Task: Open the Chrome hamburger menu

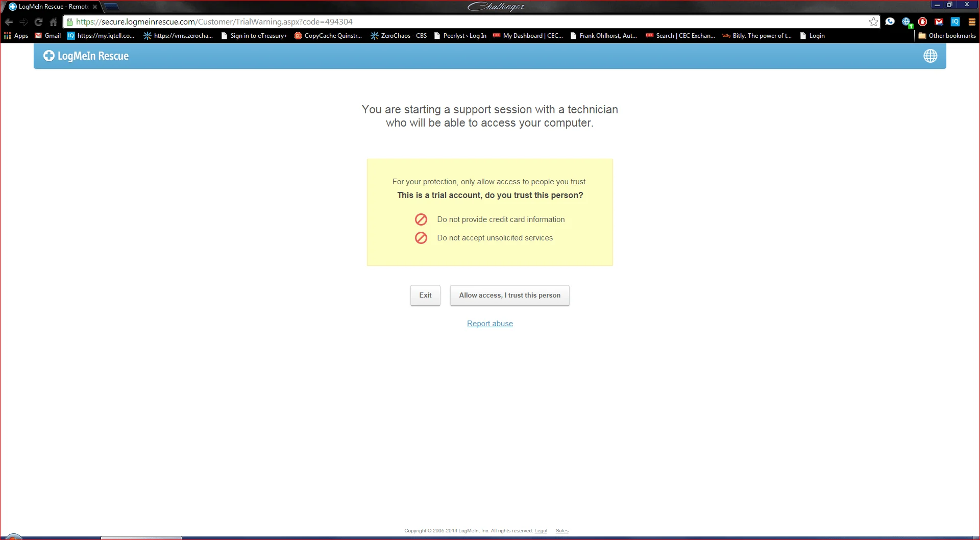Action: click(972, 22)
